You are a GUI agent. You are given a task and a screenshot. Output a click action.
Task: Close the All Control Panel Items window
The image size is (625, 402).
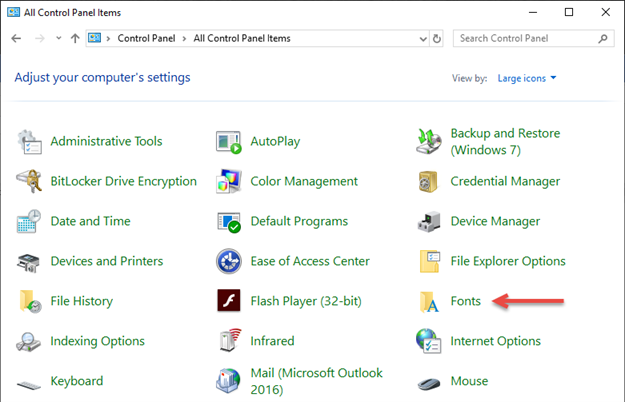(x=606, y=12)
